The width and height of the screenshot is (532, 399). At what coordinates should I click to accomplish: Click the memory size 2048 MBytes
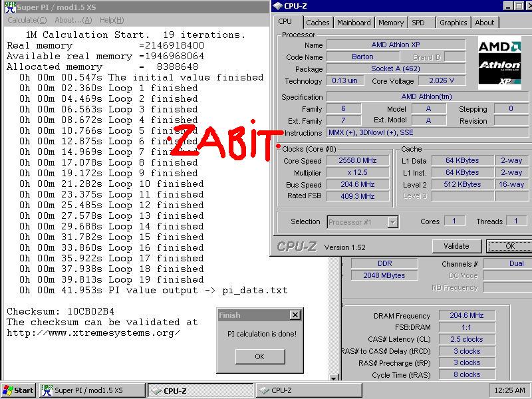[385, 275]
